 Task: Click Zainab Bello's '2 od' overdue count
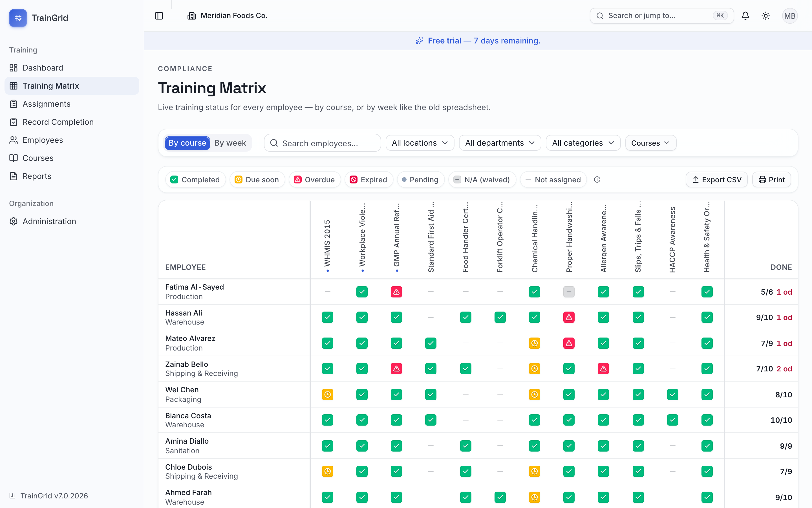pos(784,369)
